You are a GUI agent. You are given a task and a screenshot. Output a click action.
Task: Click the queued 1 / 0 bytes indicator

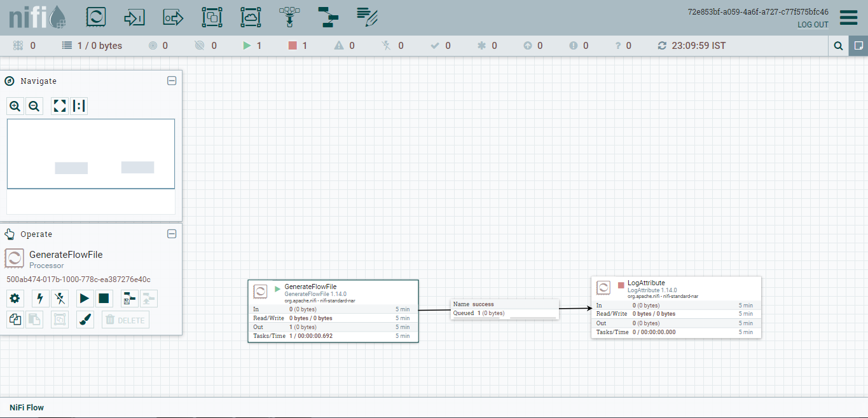pyautogui.click(x=92, y=46)
